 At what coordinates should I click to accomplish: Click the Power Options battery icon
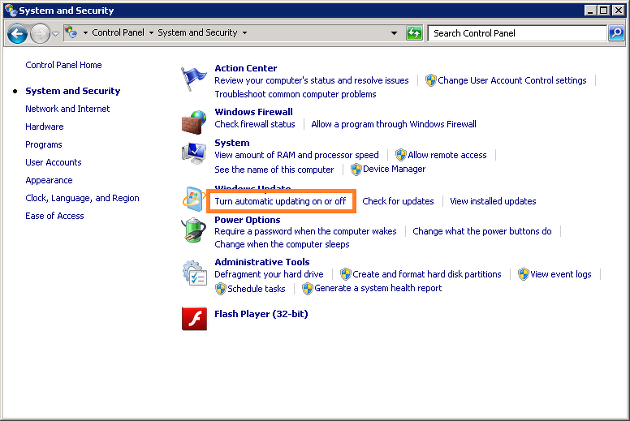pyautogui.click(x=193, y=230)
